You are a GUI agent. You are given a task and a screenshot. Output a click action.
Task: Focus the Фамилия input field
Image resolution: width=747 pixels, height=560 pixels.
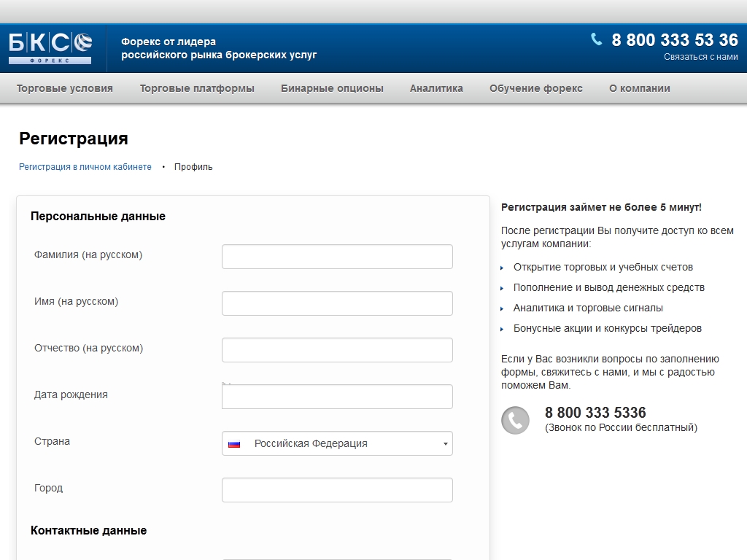(337, 257)
